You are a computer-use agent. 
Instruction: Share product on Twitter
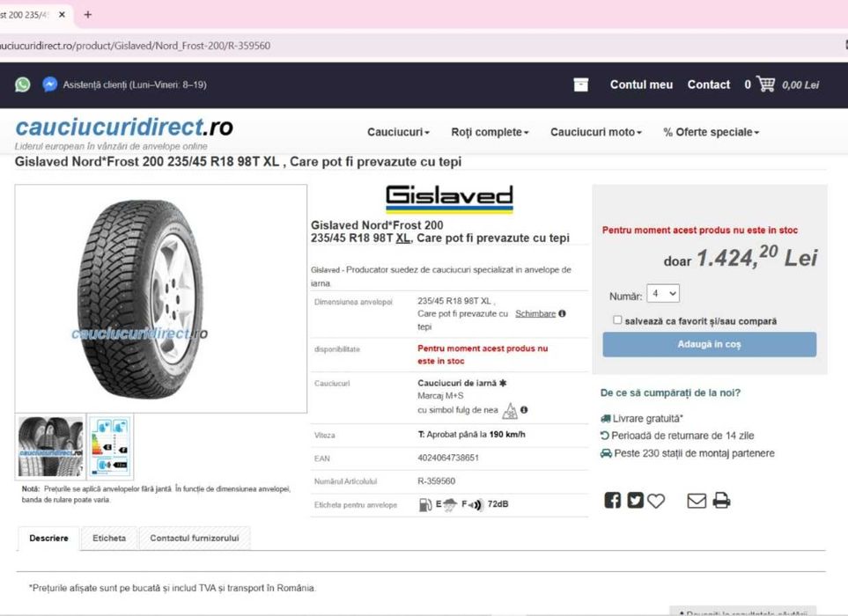tap(635, 501)
